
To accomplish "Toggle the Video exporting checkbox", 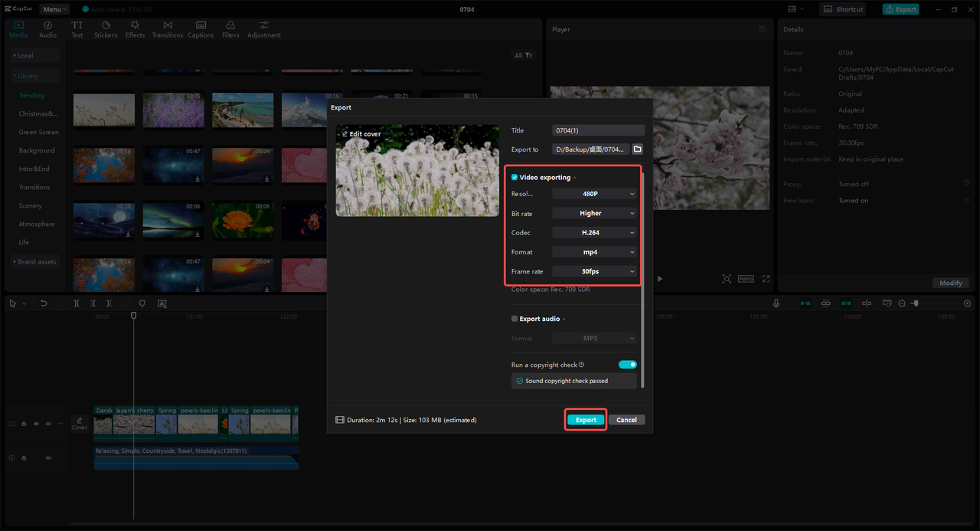I will tap(514, 177).
